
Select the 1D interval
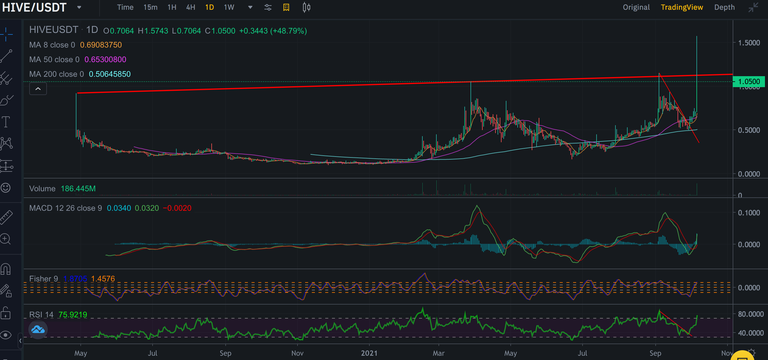(x=209, y=7)
